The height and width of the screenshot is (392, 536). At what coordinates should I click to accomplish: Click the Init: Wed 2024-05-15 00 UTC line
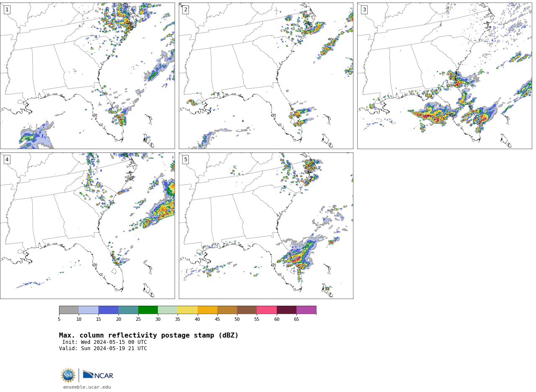click(x=105, y=342)
